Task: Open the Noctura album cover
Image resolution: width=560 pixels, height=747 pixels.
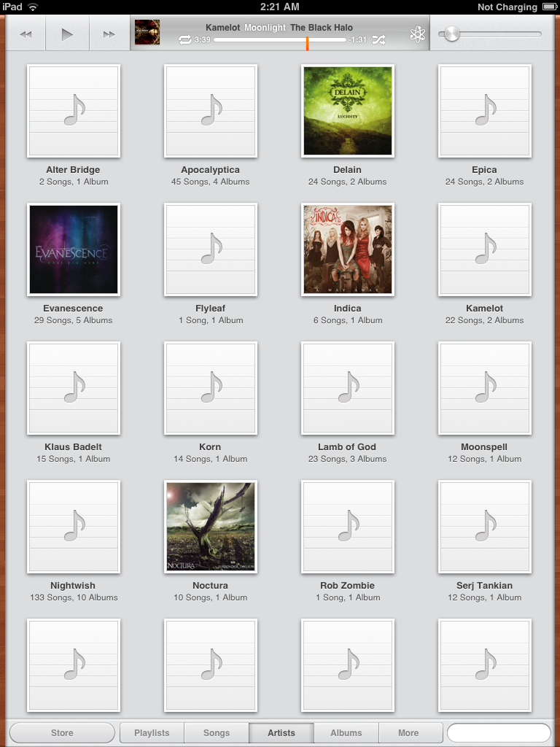Action: [211, 527]
